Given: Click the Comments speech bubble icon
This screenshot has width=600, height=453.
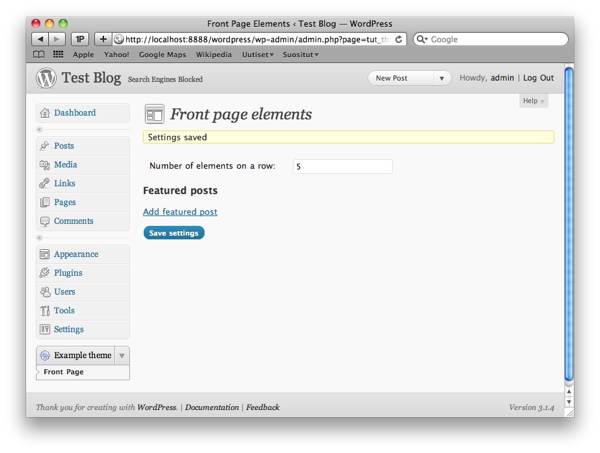Looking at the screenshot, I should pyautogui.click(x=45, y=221).
